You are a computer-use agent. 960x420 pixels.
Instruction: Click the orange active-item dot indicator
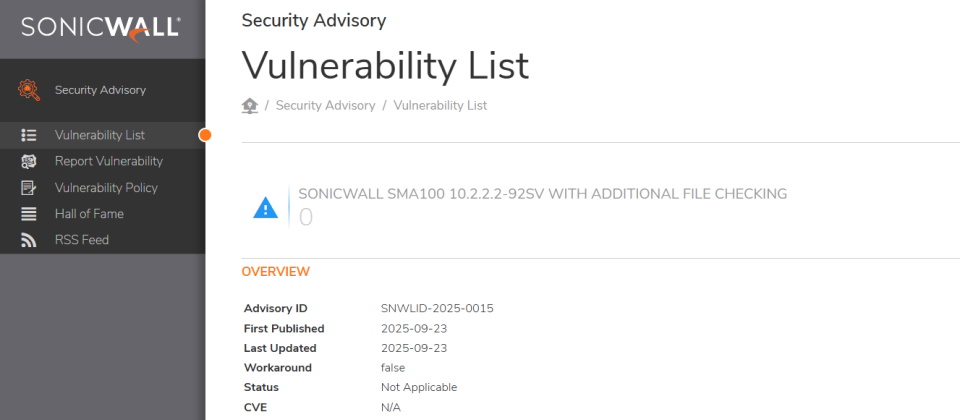[205, 135]
